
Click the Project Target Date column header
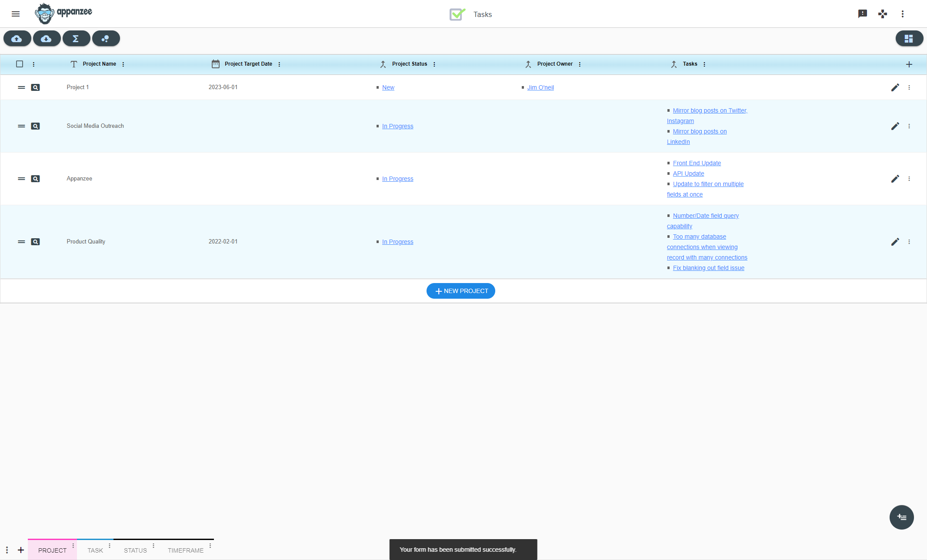(x=248, y=64)
